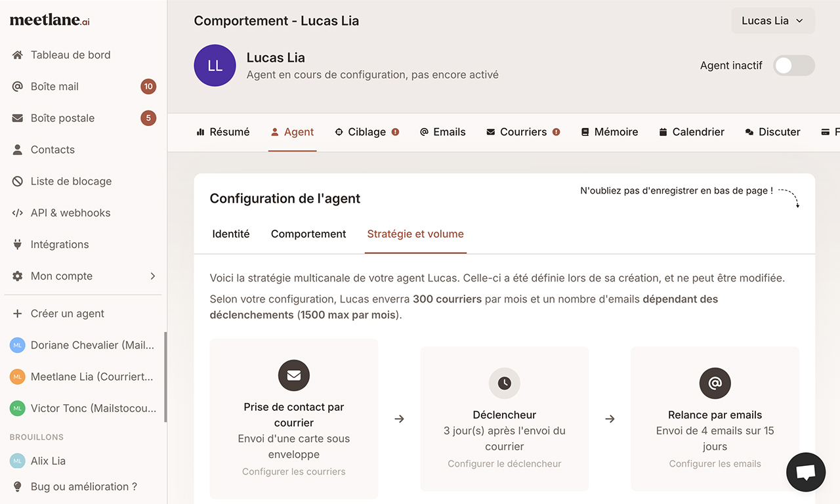Screen dimensions: 840x504
Task: Open the Tableau de bord home icon
Action: click(x=17, y=54)
